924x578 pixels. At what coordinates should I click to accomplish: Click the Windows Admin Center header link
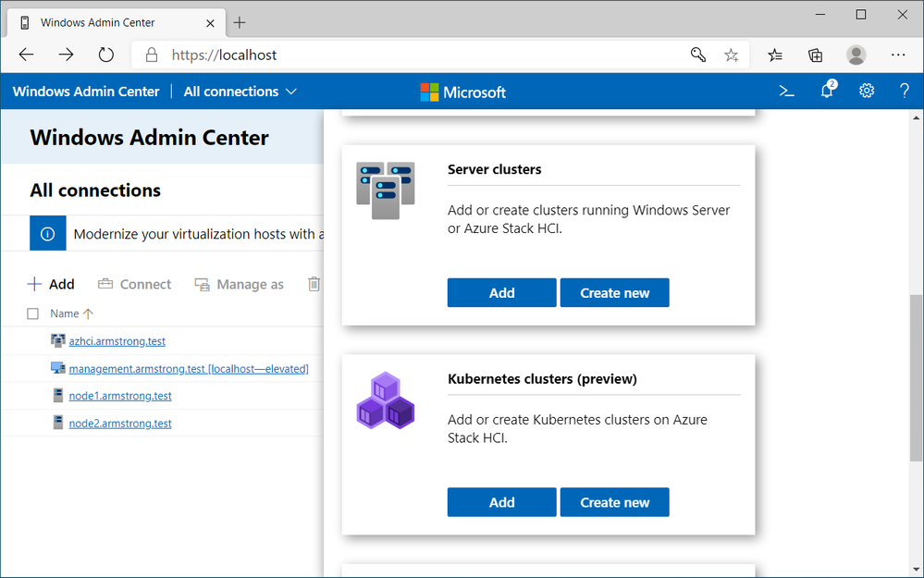coord(86,92)
